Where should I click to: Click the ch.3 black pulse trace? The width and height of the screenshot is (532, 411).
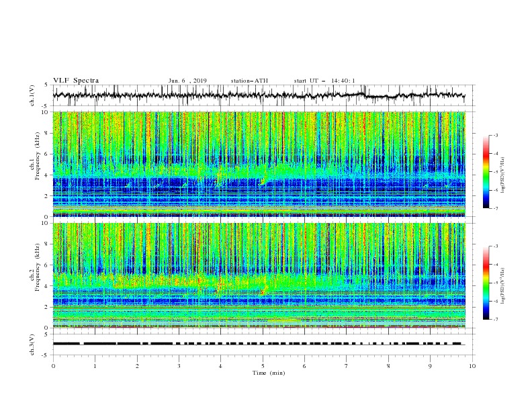coord(259,344)
